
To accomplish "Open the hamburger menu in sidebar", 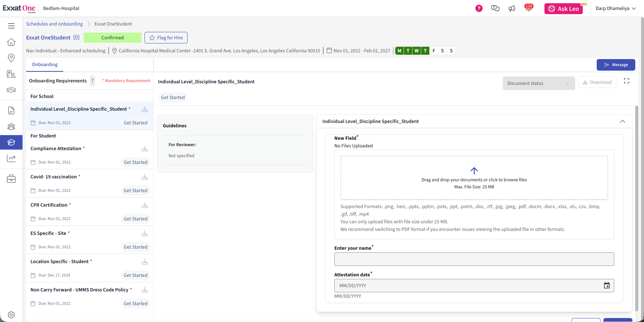I will pos(11,26).
